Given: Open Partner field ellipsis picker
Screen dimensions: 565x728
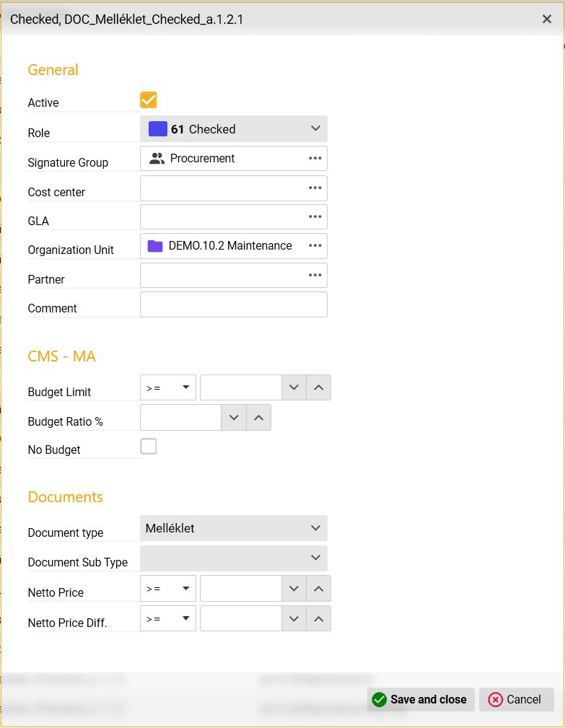Looking at the screenshot, I should 315,275.
